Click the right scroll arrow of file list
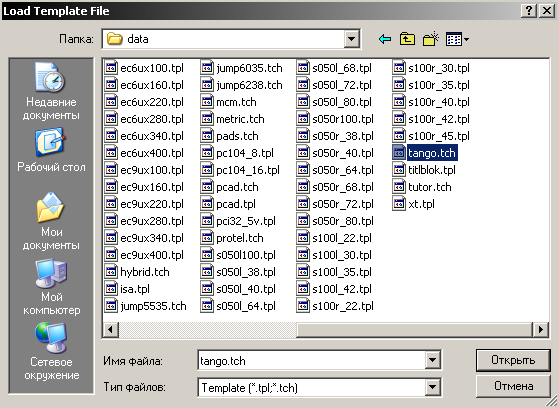This screenshot has height=408, width=559. [x=540, y=329]
